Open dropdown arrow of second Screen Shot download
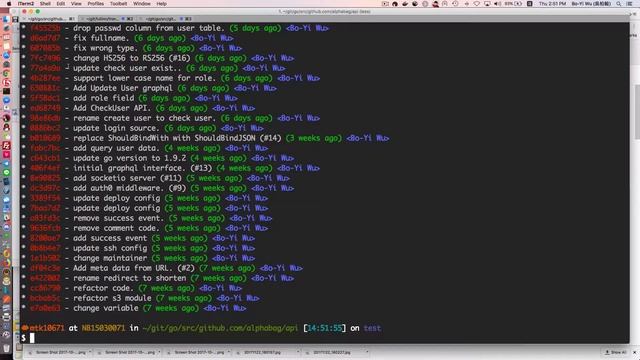 [159, 352]
